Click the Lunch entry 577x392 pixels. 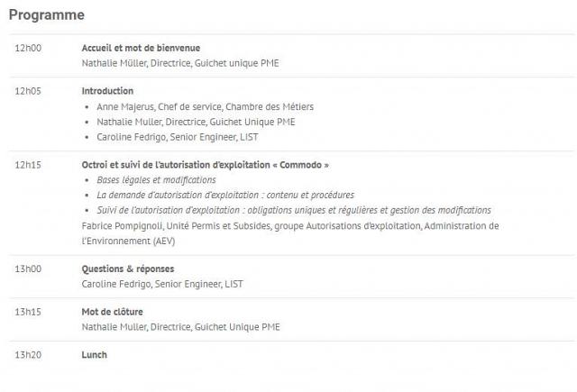pyautogui.click(x=94, y=355)
